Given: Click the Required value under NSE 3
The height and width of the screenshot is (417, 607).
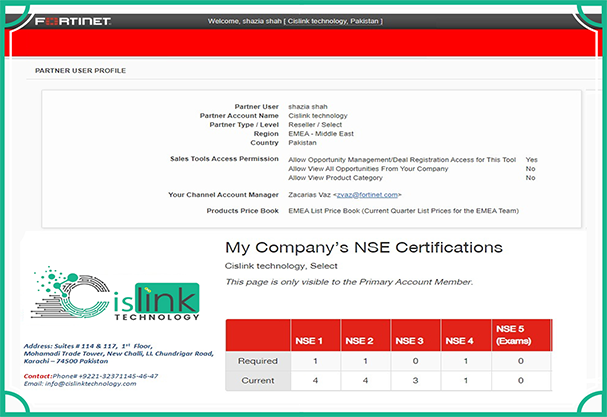Looking at the screenshot, I should click(415, 361).
